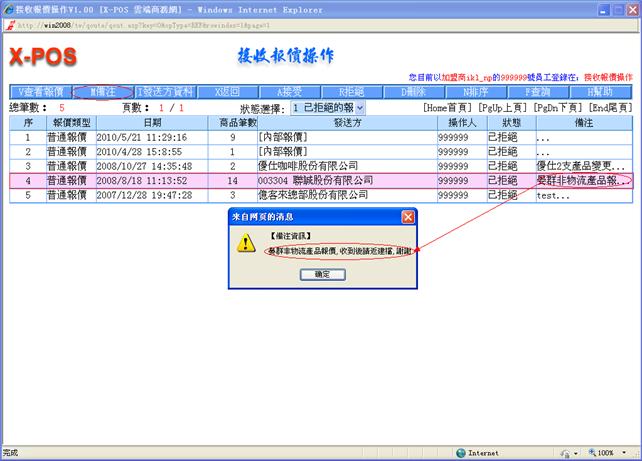Click the [PgDn下頁] next page link
642x461 pixels.
click(x=559, y=106)
